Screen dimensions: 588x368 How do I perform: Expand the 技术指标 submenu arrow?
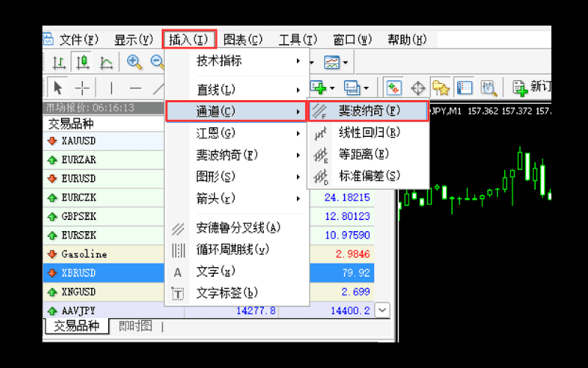pos(298,61)
